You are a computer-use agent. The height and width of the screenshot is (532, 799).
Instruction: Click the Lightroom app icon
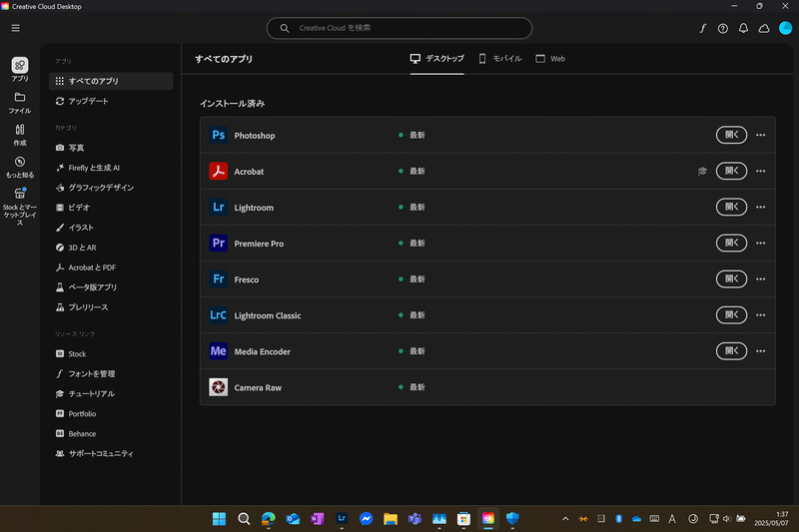pos(218,208)
